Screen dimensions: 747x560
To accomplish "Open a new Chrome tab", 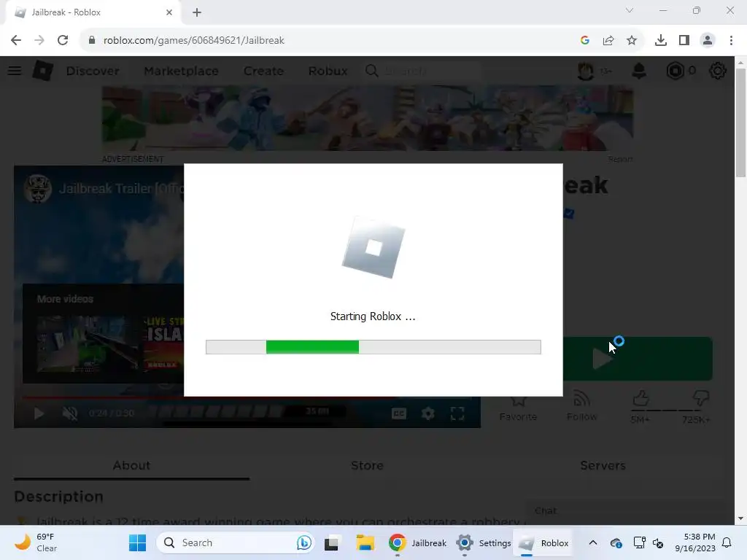I will pos(197,12).
